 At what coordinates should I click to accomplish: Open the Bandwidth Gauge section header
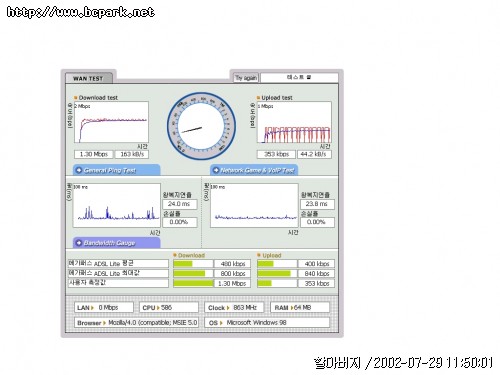(116, 243)
